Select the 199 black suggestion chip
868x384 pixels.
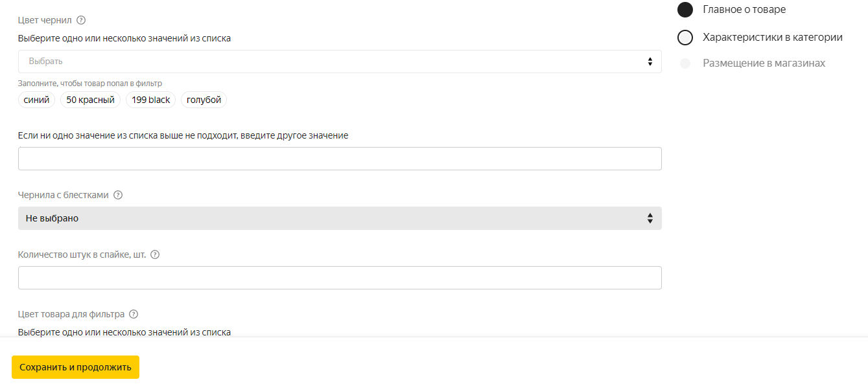[x=150, y=100]
